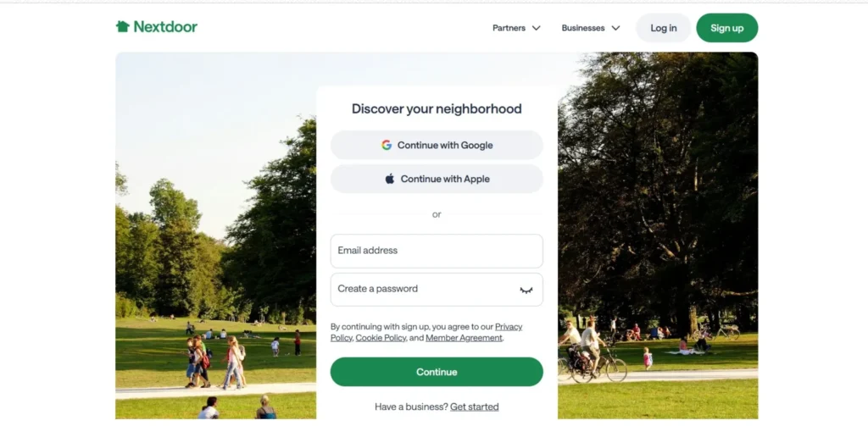Choose Continue with Apple

[x=437, y=179]
